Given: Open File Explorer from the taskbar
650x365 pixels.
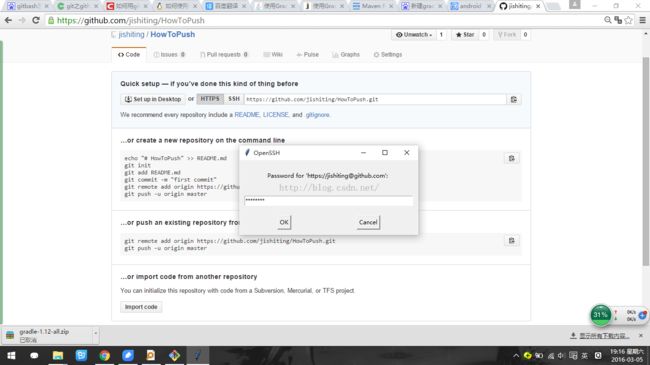Looking at the screenshot, I should tap(58, 355).
